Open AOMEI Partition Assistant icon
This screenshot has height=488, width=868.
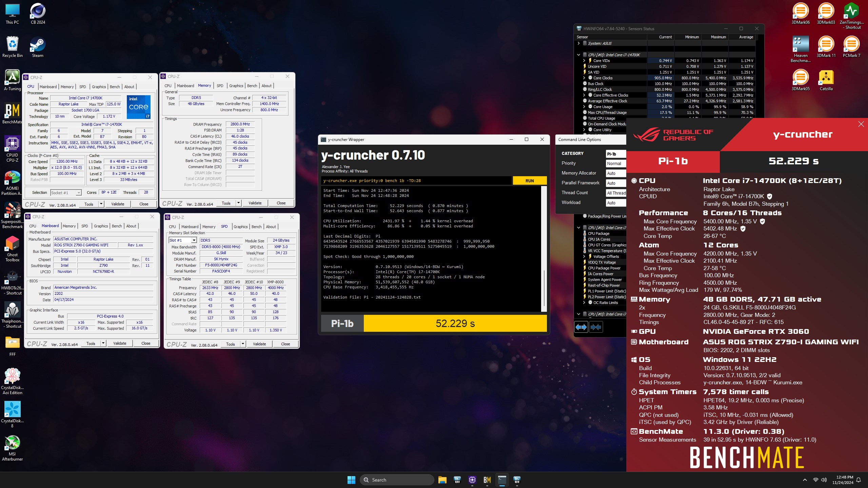click(13, 182)
